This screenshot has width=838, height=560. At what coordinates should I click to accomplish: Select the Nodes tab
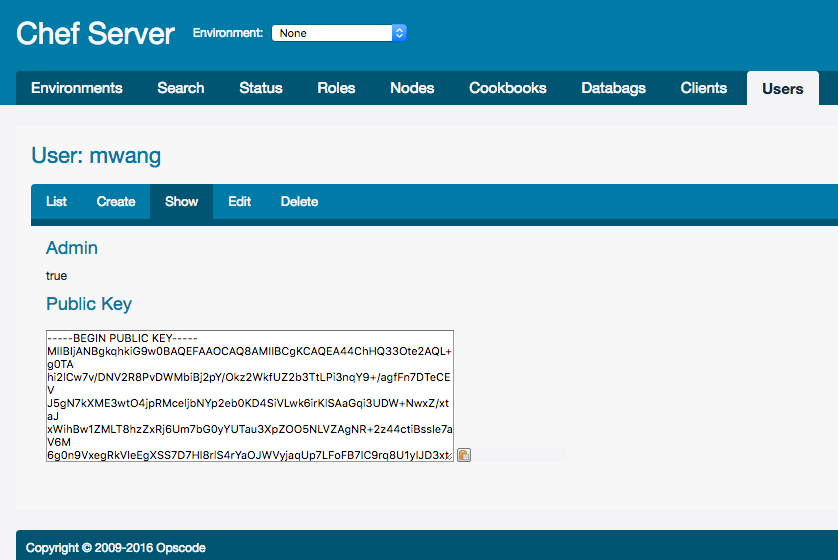pos(412,88)
